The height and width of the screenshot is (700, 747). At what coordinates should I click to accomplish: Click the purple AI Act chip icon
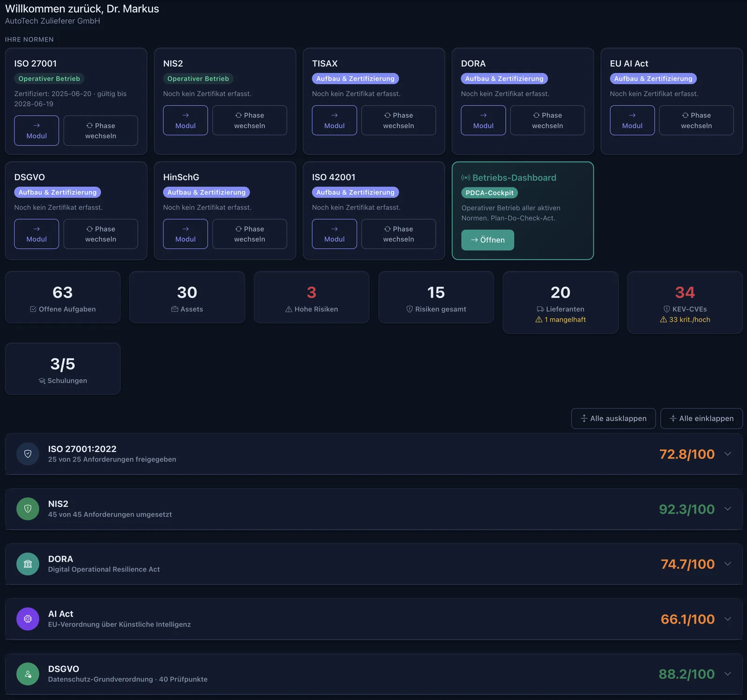28,619
